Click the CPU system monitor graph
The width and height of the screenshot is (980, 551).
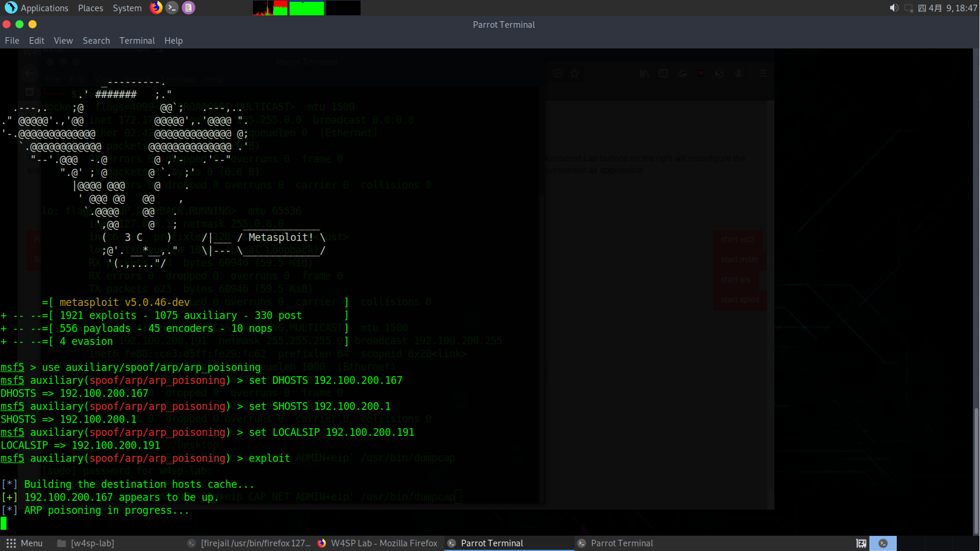[x=270, y=8]
